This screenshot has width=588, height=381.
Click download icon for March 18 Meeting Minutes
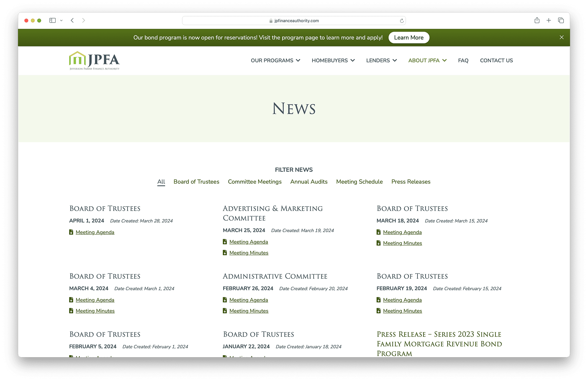379,243
